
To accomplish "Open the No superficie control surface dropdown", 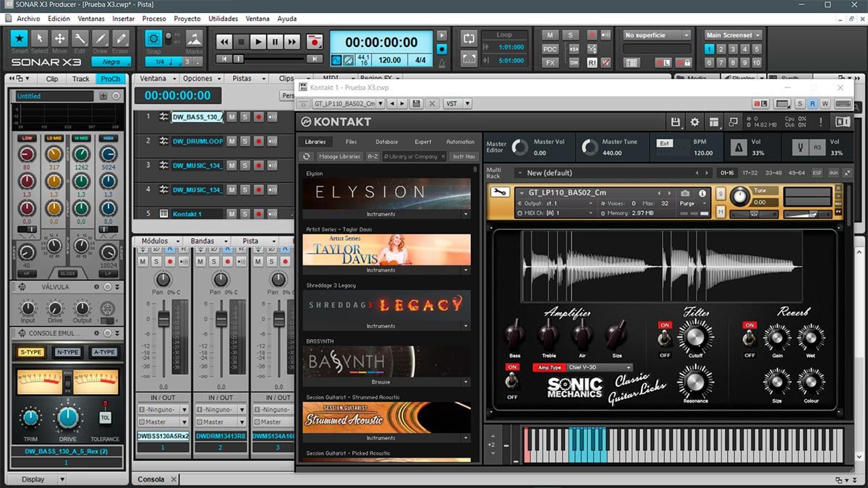I will coord(658,35).
